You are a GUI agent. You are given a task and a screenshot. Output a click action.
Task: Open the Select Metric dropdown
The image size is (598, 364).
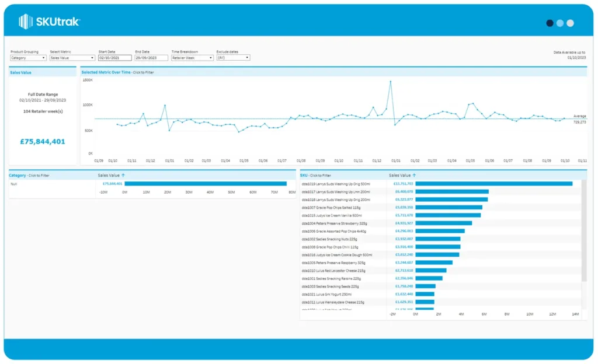[x=72, y=58]
